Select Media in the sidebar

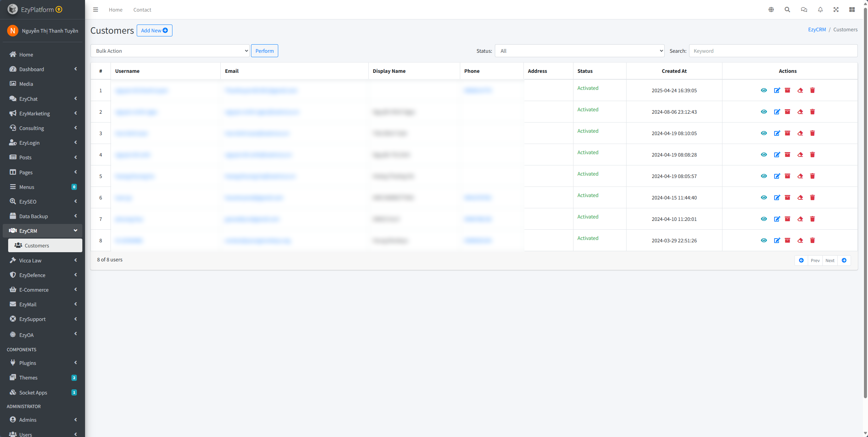(26, 84)
